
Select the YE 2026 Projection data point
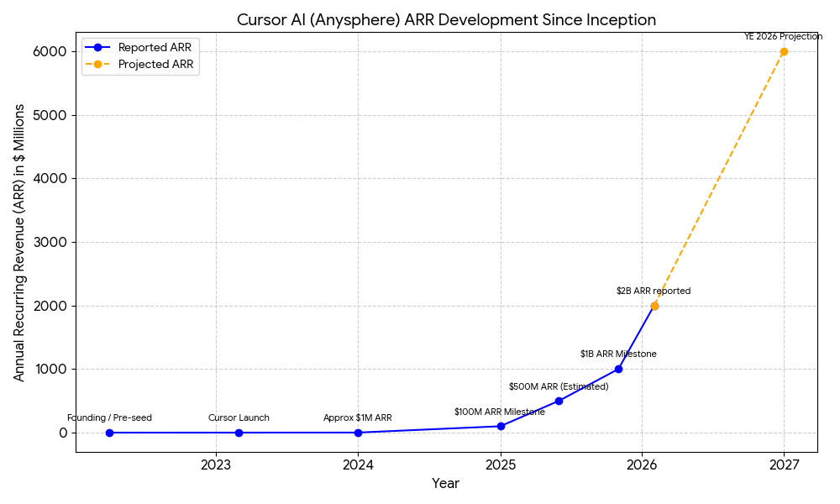(784, 52)
